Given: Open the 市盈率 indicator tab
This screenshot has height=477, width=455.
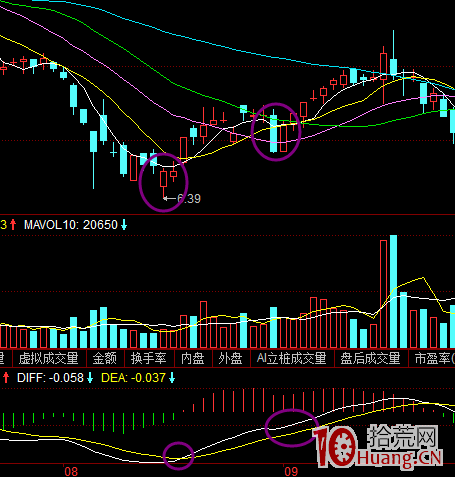Looking at the screenshot, I should 432,358.
